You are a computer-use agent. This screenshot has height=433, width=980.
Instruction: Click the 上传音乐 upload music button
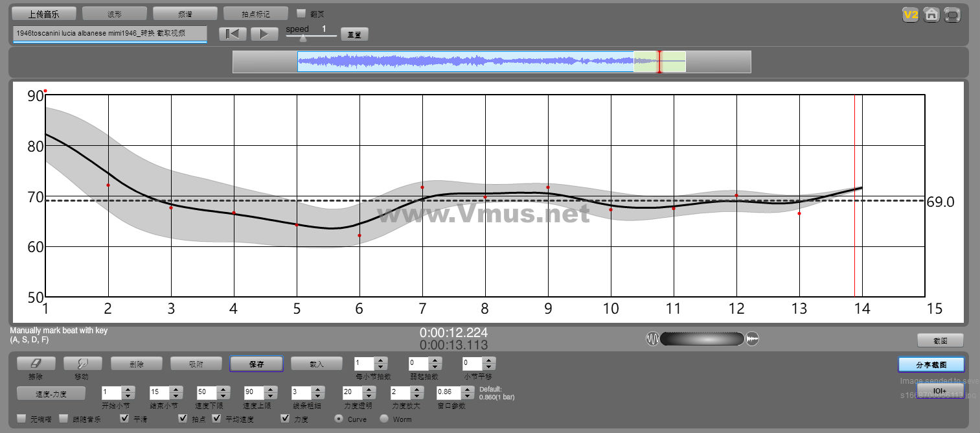click(x=45, y=14)
